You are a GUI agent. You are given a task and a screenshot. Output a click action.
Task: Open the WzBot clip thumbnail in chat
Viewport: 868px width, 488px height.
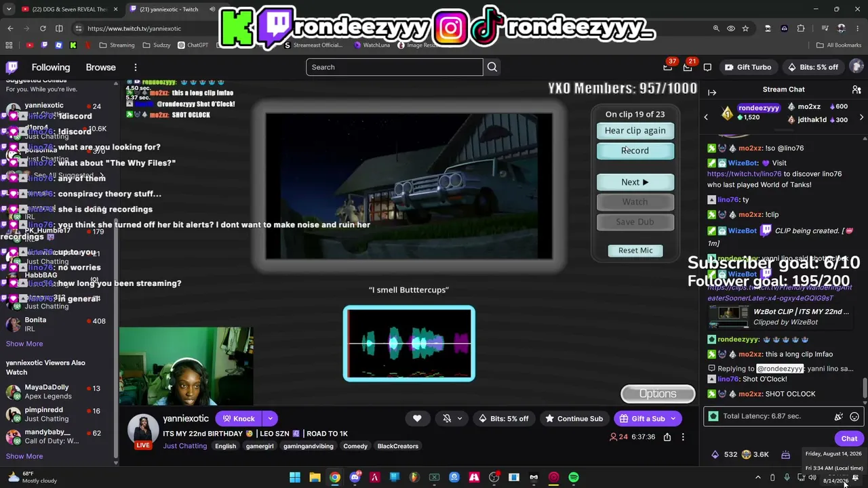tap(728, 317)
